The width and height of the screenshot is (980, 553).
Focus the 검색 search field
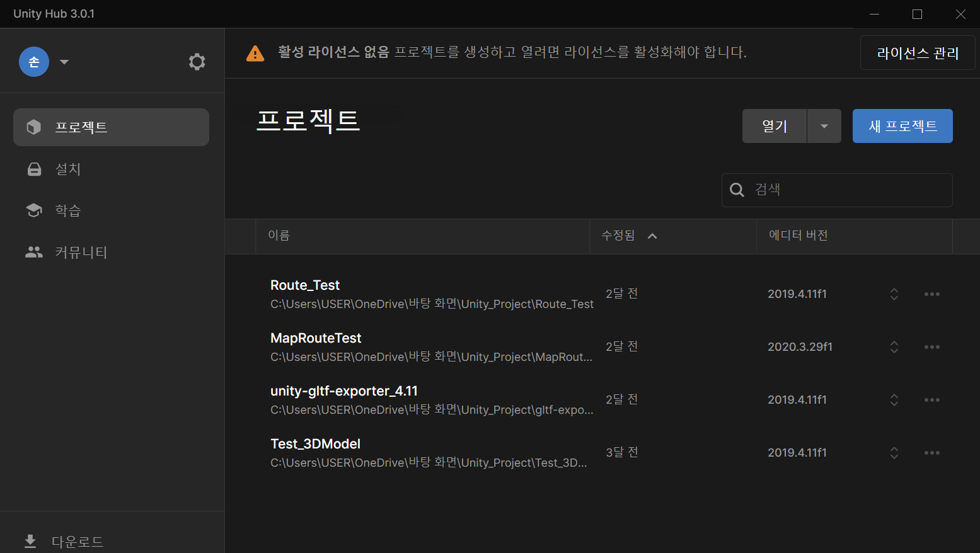[837, 190]
